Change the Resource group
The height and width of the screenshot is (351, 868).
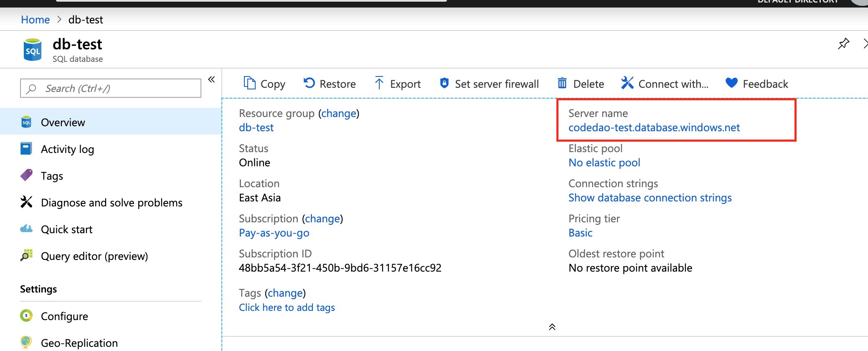[338, 113]
